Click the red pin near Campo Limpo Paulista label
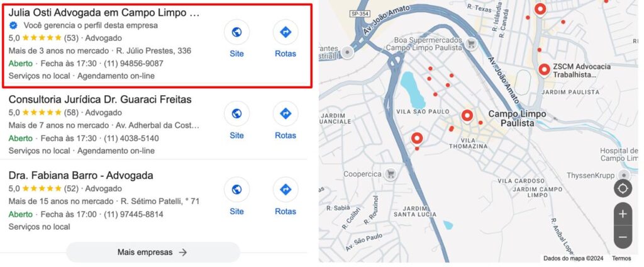 tap(467, 116)
